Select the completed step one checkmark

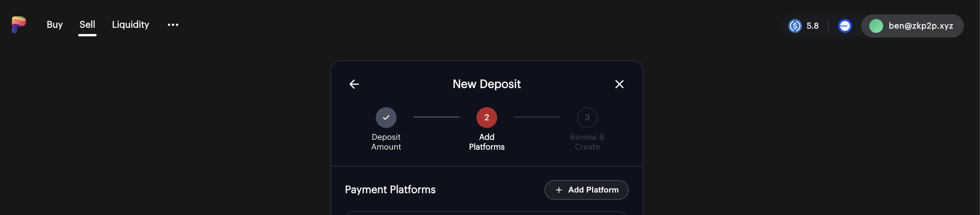tap(386, 117)
